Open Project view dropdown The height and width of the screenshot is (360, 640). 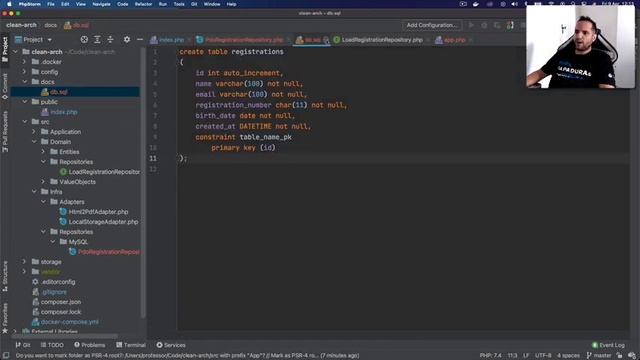click(x=33, y=40)
